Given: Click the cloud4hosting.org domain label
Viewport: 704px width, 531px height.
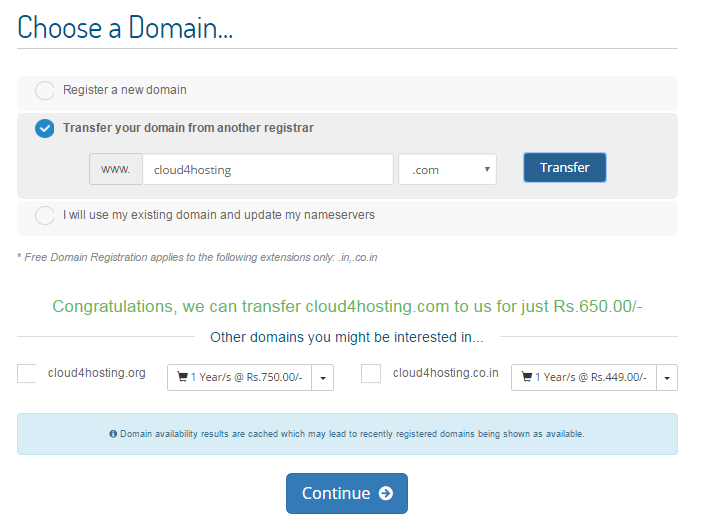Looking at the screenshot, I should point(97,374).
